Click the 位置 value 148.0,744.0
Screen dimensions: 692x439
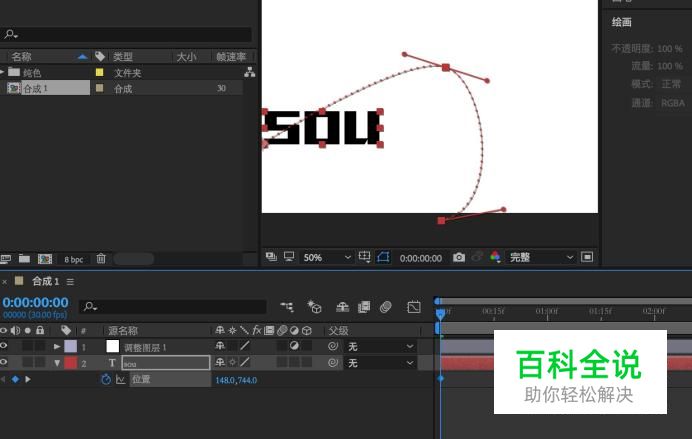click(236, 380)
